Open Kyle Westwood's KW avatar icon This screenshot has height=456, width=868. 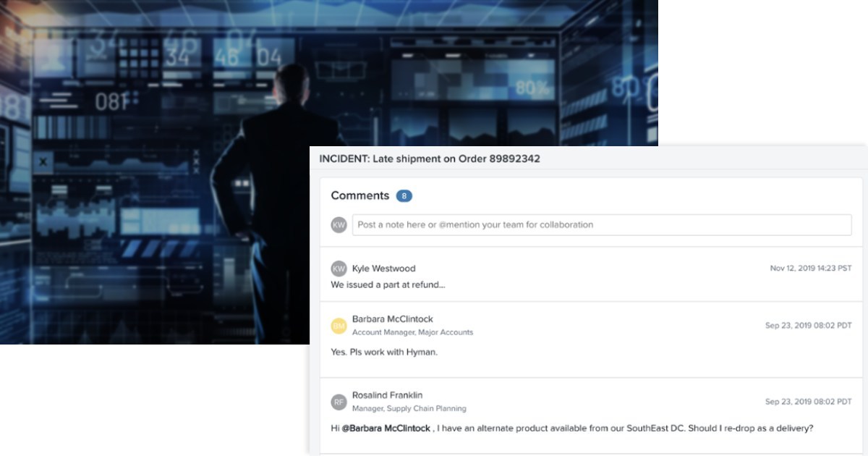pyautogui.click(x=339, y=269)
